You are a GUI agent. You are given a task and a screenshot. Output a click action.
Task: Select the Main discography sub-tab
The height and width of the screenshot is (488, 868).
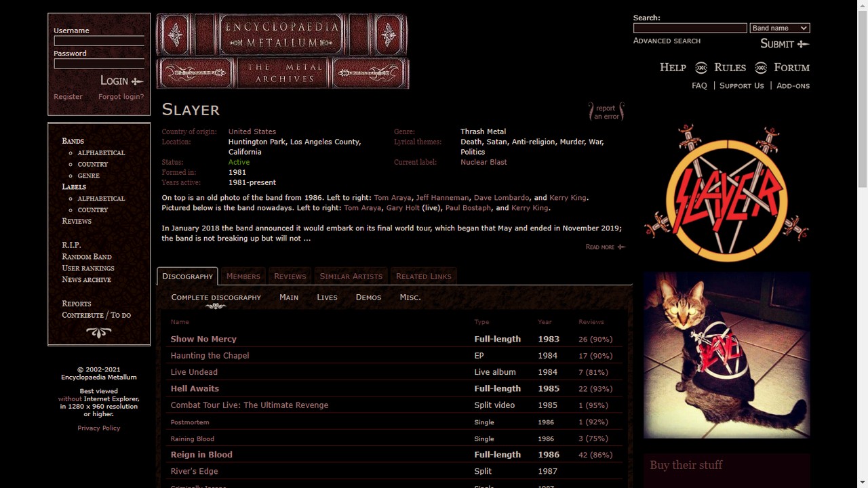point(289,297)
